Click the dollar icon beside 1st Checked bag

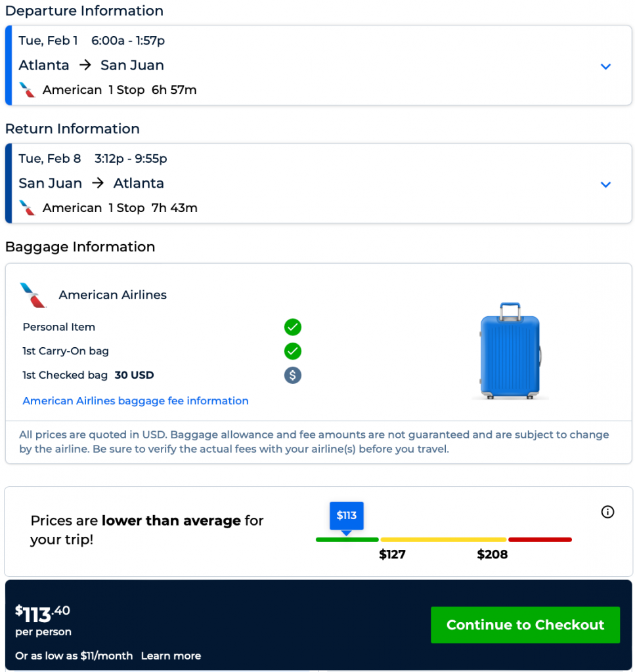point(293,375)
